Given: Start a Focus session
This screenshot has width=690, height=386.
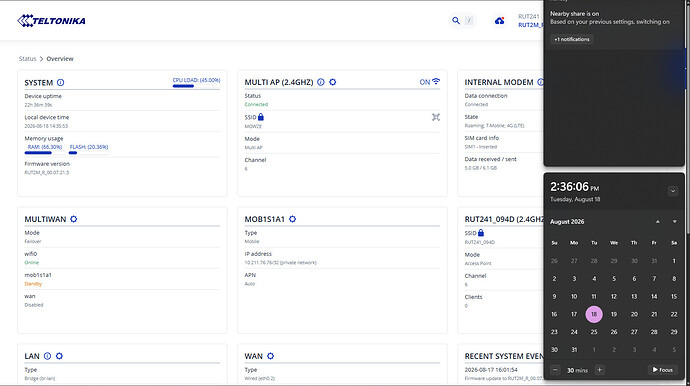Looking at the screenshot, I should [662, 370].
